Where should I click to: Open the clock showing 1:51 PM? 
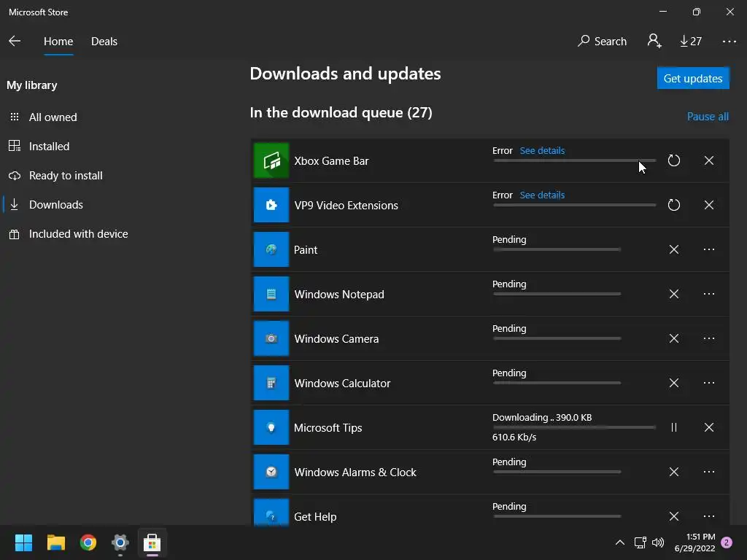(x=694, y=542)
